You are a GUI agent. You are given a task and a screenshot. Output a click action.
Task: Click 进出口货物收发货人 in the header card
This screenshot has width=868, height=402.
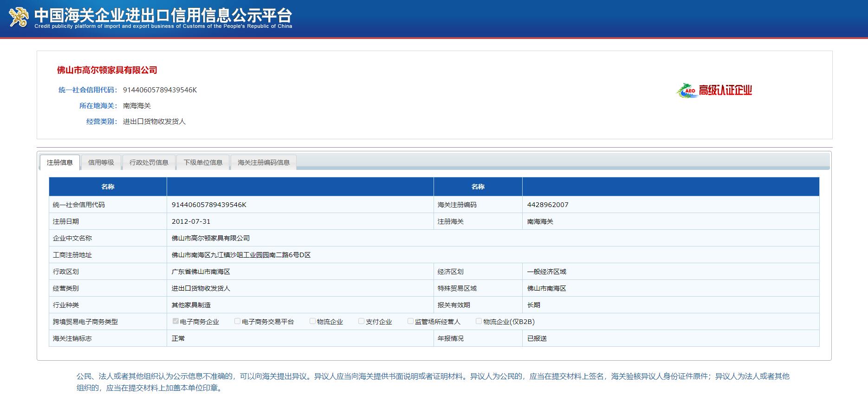click(x=154, y=122)
